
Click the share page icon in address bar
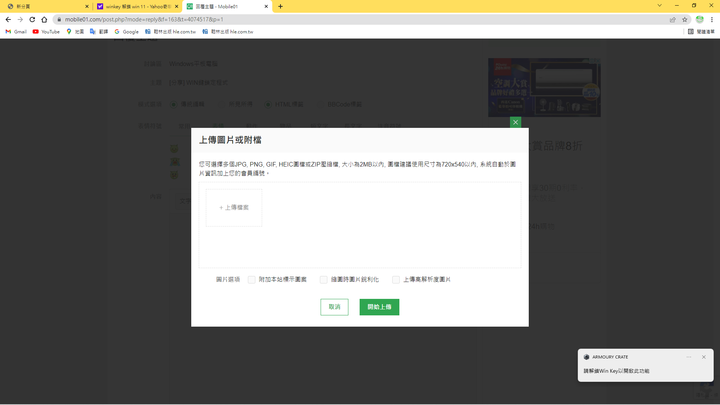tap(673, 19)
